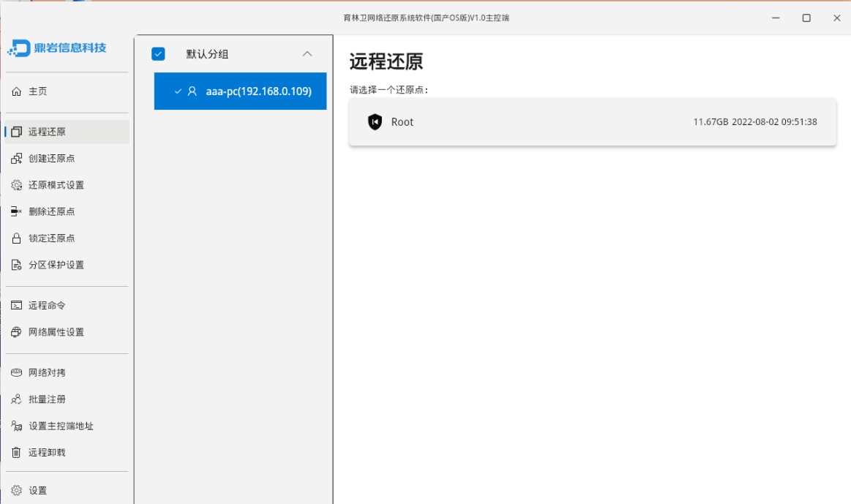Toggle the 默认分组 group checkbox
Image resolution: width=851 pixels, height=504 pixels.
click(158, 54)
